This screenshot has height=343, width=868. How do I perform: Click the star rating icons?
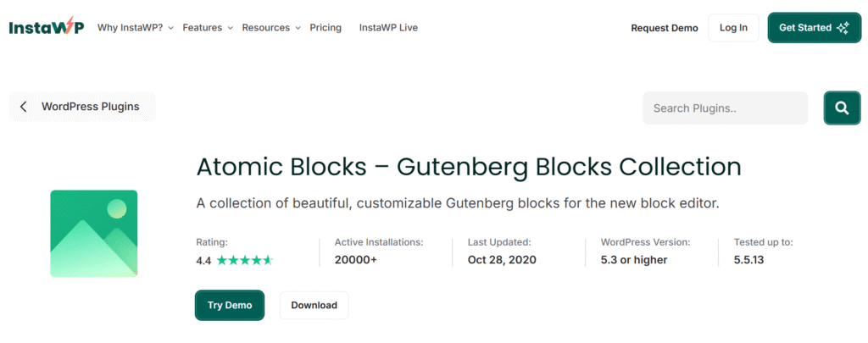[x=244, y=261]
